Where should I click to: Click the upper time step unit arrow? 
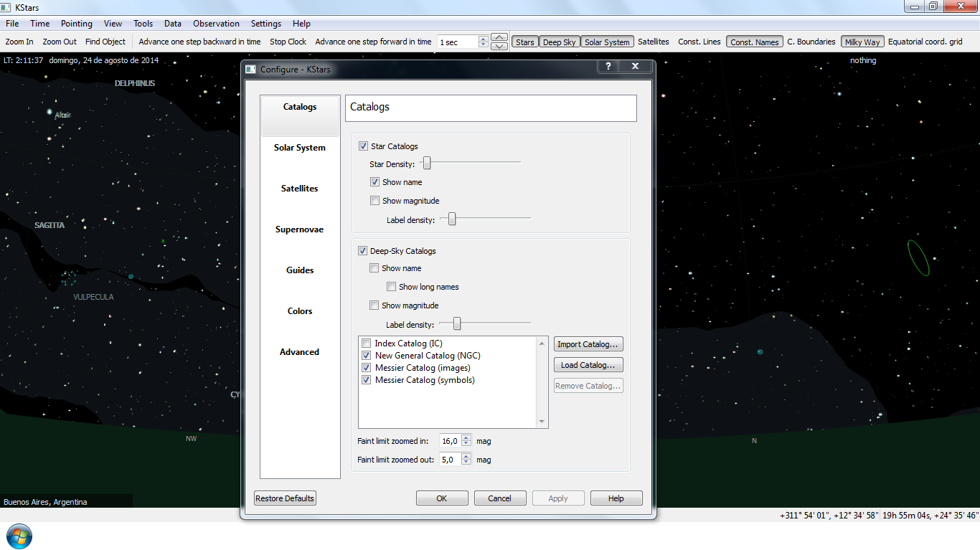499,37
